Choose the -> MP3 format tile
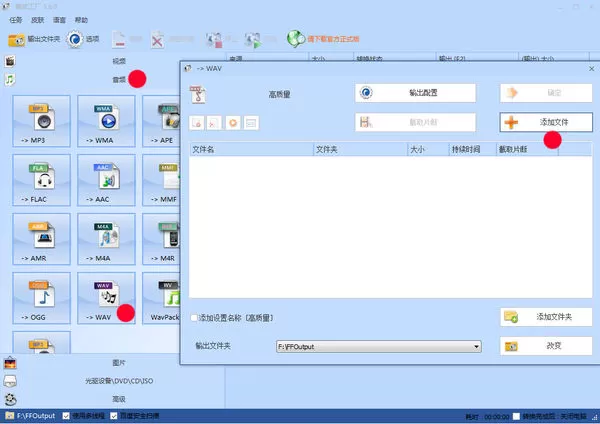Image resolution: width=600 pixels, height=424 pixels. [x=41, y=121]
